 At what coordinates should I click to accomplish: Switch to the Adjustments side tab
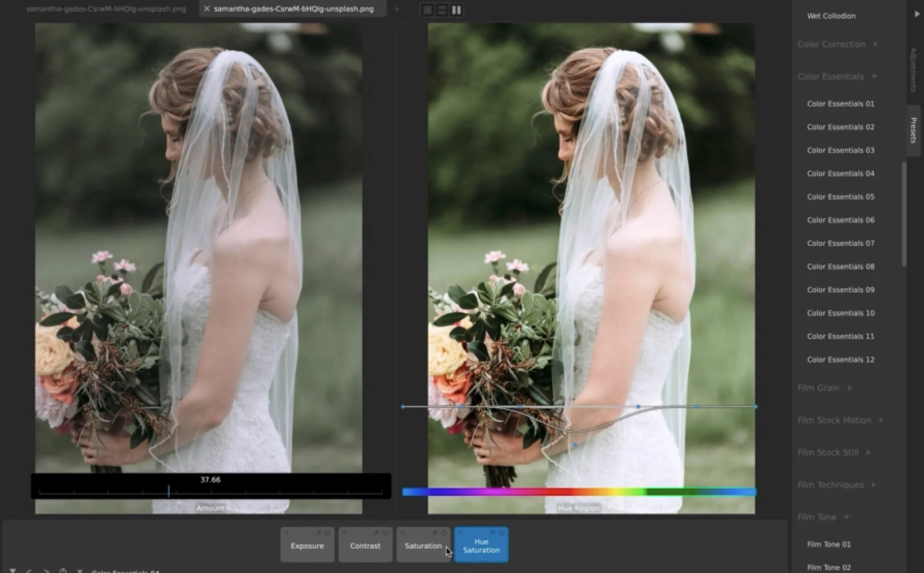(x=913, y=70)
